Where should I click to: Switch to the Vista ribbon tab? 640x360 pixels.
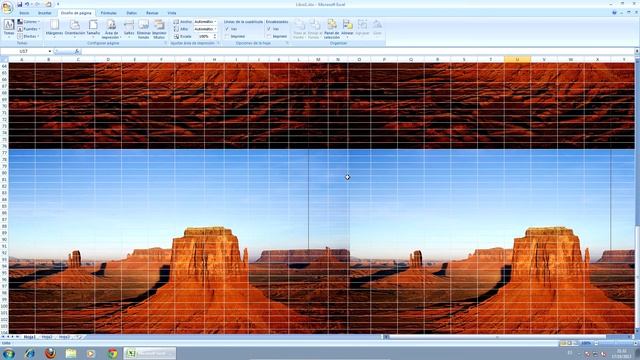(x=172, y=13)
